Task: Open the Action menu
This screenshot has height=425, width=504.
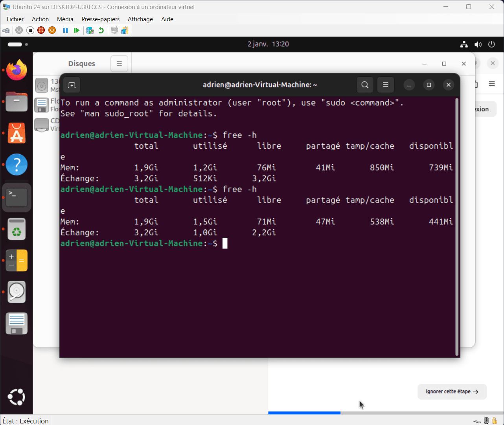Action: point(40,19)
